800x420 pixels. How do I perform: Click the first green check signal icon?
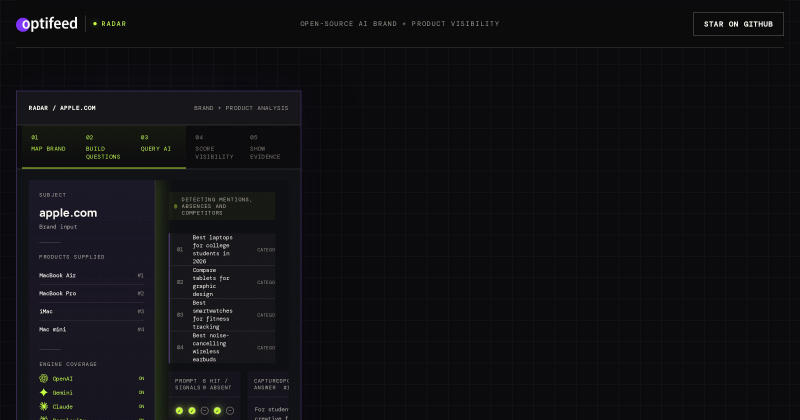[179, 410]
